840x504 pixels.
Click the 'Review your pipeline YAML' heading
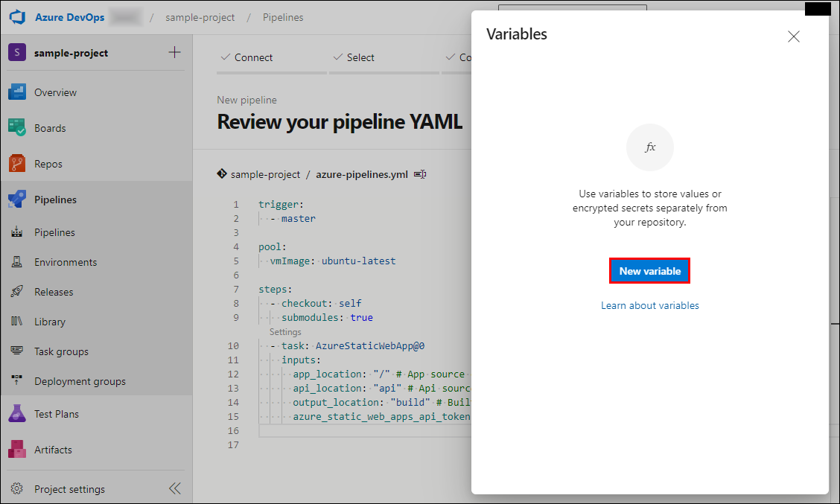pos(340,121)
